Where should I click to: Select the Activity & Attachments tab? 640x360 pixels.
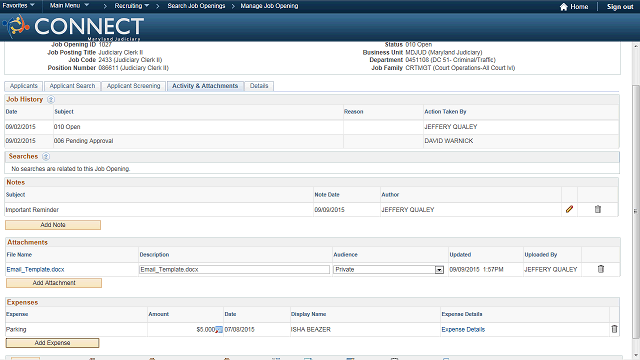point(205,86)
